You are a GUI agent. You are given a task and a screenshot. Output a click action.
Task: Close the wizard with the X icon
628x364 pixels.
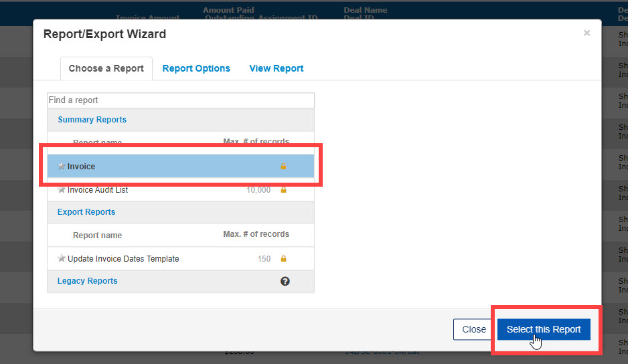[x=586, y=33]
